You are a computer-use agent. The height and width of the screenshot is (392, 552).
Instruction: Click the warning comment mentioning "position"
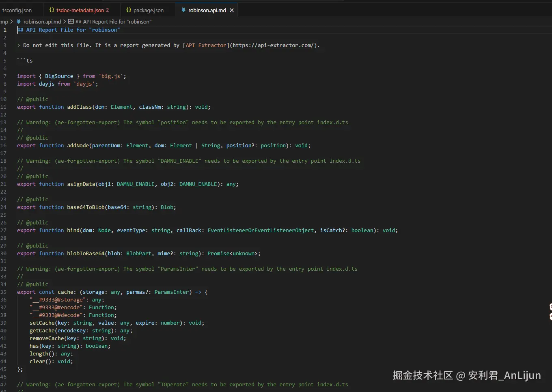(183, 123)
